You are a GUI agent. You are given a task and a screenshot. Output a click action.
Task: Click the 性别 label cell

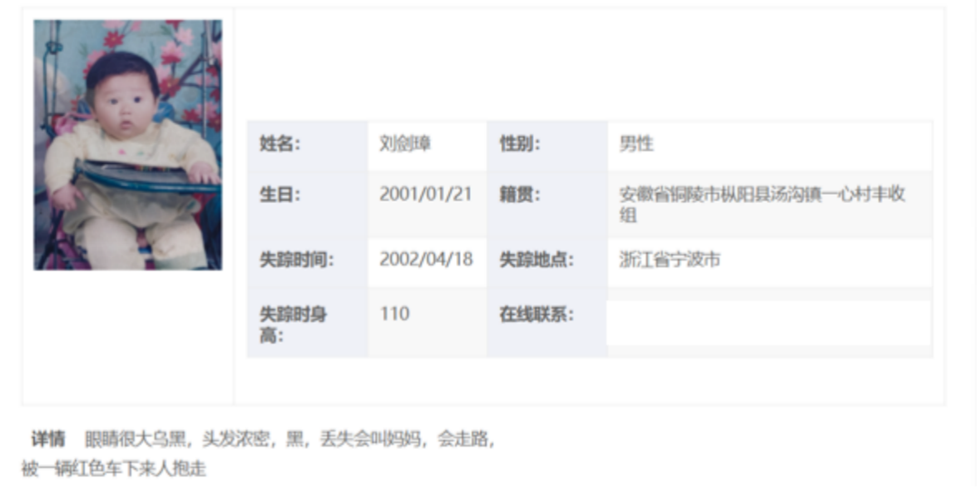click(x=520, y=144)
